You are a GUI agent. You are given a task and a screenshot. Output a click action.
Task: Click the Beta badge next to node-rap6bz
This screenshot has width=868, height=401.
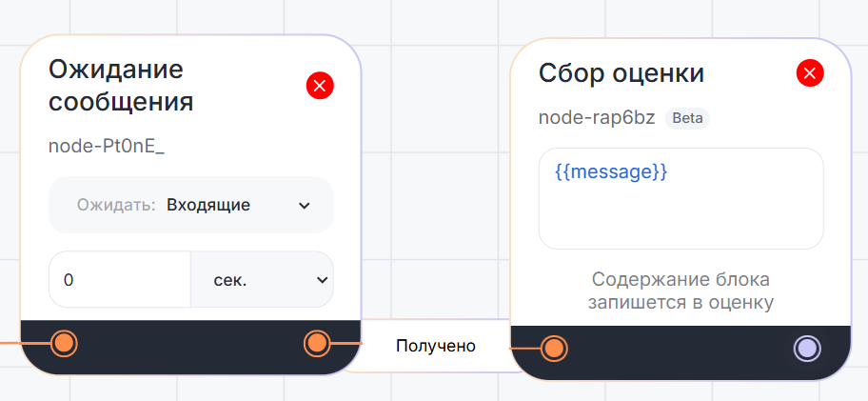[687, 119]
